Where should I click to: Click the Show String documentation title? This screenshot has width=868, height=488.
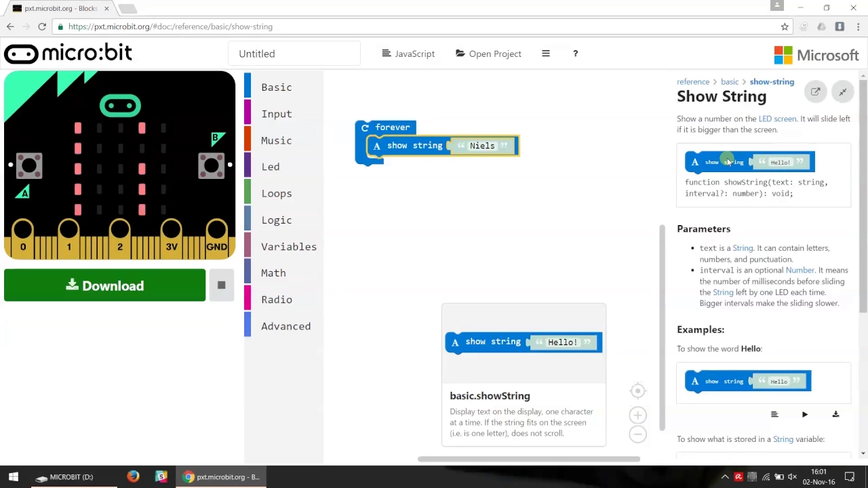722,96
